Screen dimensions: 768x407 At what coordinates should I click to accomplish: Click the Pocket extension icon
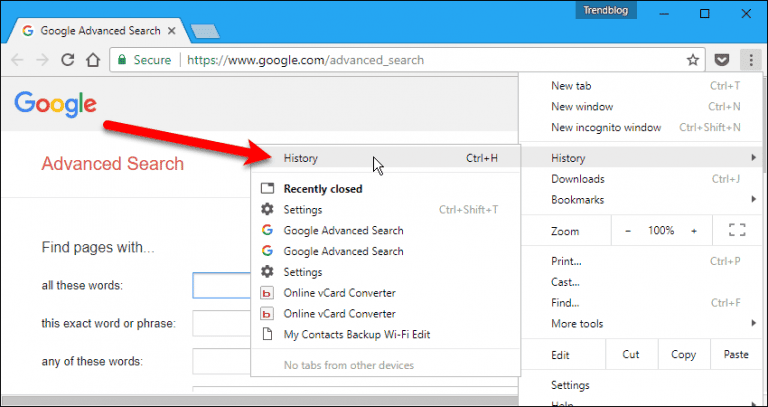pos(721,60)
